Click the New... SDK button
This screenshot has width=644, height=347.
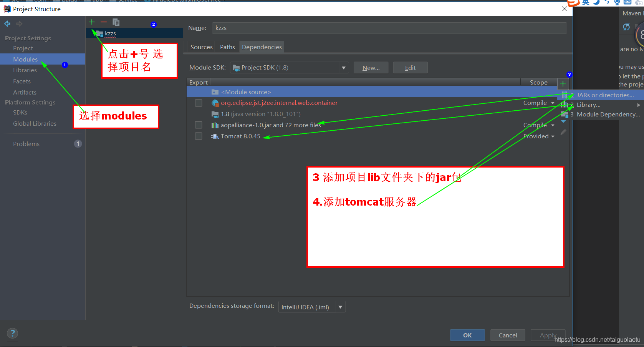click(x=371, y=68)
